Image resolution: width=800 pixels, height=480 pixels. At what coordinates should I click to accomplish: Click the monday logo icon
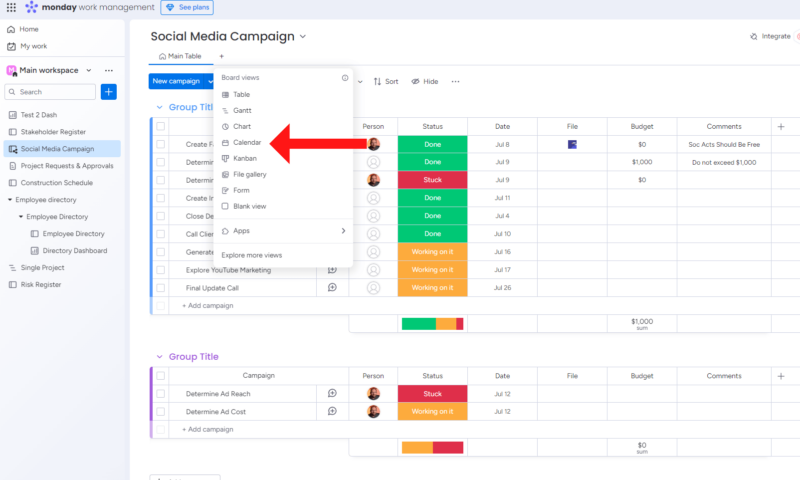coord(32,7)
